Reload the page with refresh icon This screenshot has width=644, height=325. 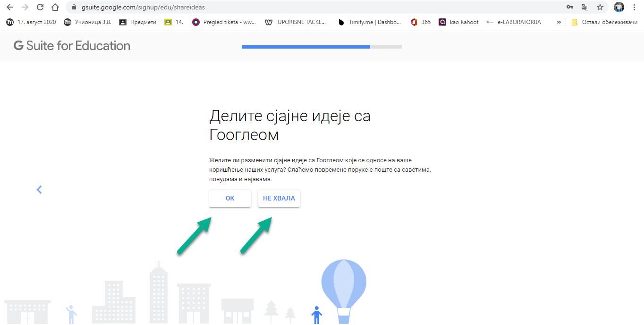[x=40, y=7]
